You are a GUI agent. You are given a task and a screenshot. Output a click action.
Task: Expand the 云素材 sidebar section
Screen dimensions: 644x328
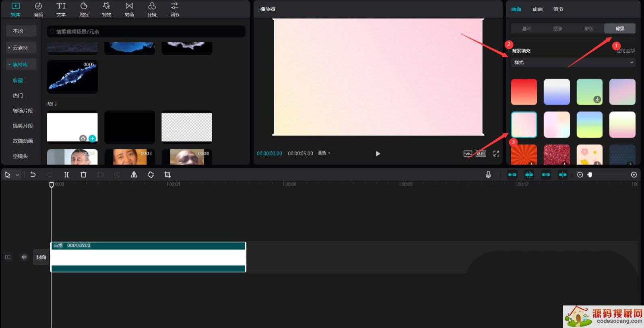21,48
